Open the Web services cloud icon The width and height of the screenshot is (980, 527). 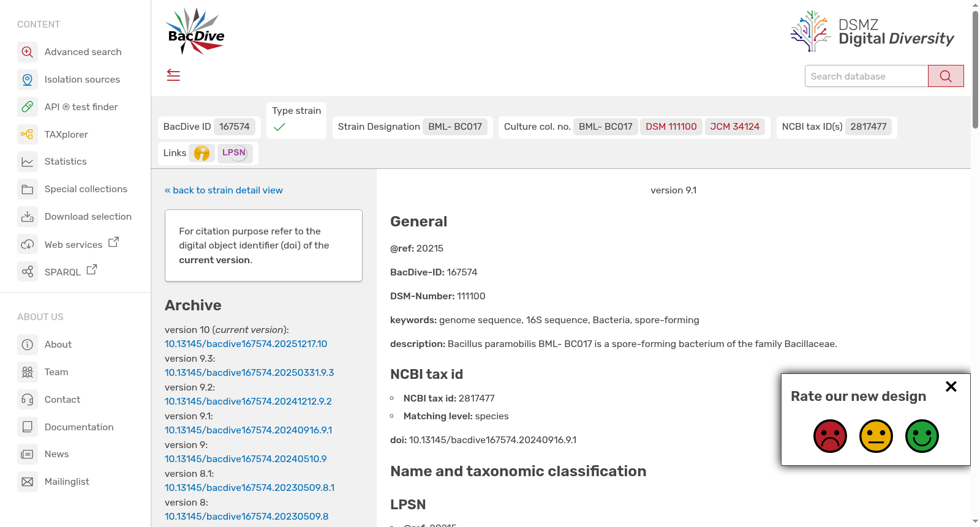pyautogui.click(x=28, y=244)
